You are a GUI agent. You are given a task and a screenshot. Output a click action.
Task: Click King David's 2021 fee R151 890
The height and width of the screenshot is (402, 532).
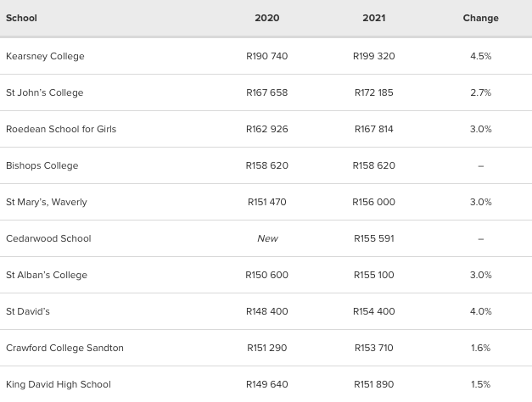point(374,384)
